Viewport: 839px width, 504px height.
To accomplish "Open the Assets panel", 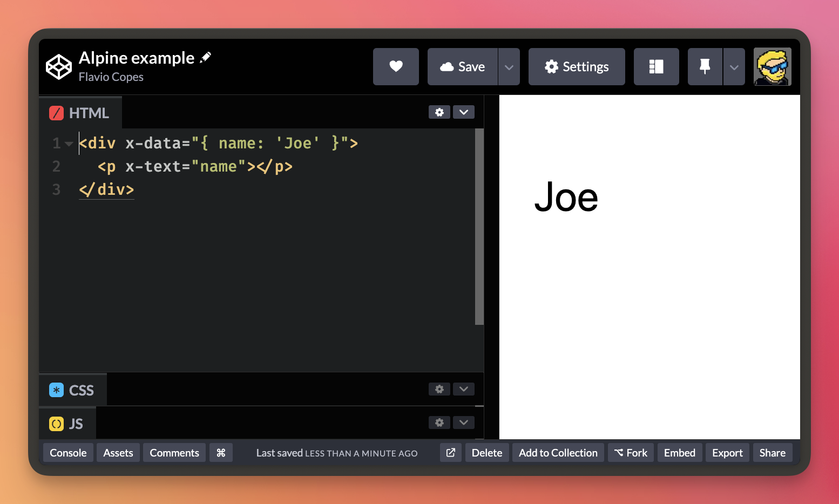I will coord(118,453).
